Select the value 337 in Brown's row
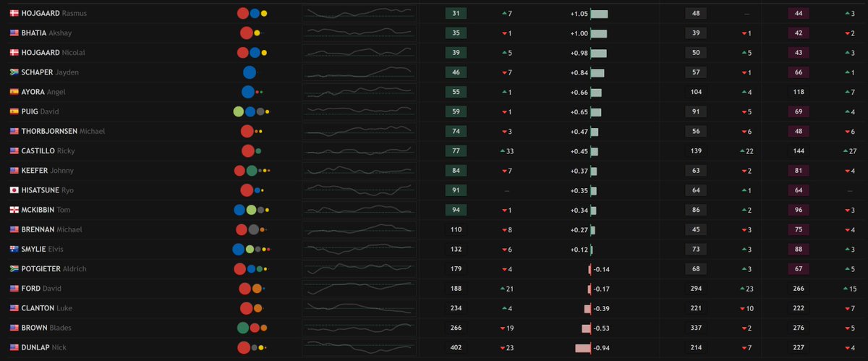868x361 pixels. point(696,328)
